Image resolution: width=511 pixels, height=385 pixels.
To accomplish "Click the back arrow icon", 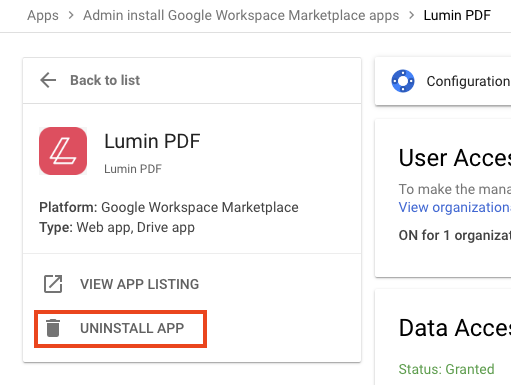I will pyautogui.click(x=48, y=80).
